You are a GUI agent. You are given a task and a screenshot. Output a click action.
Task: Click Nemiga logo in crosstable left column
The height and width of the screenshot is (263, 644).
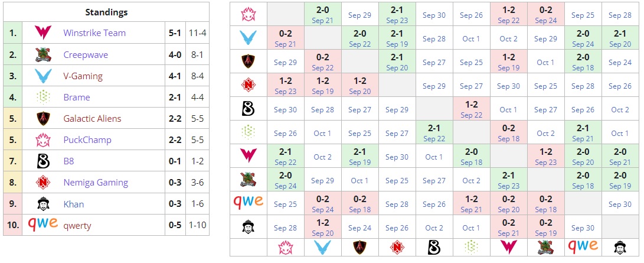[x=249, y=86]
